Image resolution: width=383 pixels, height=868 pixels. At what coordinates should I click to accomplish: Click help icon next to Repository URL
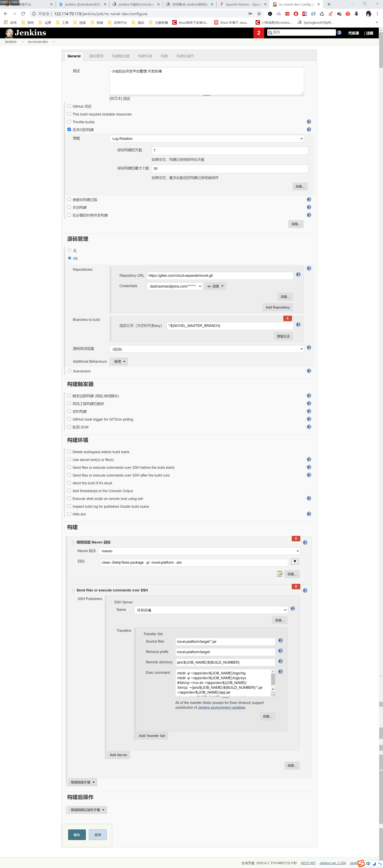pos(298,275)
